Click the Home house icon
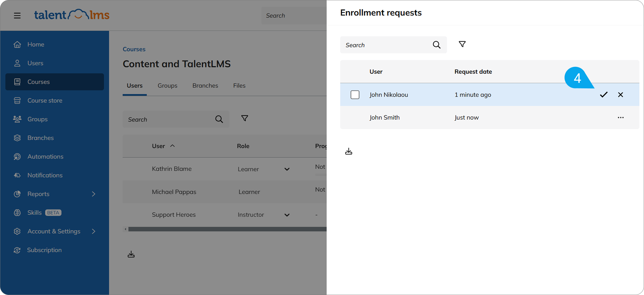644x295 pixels. [17, 44]
